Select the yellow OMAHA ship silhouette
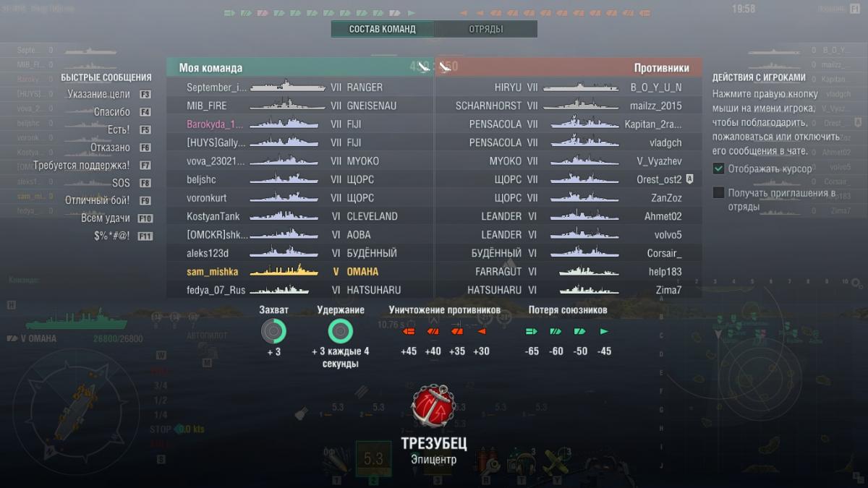The width and height of the screenshot is (868, 488). coord(284,272)
